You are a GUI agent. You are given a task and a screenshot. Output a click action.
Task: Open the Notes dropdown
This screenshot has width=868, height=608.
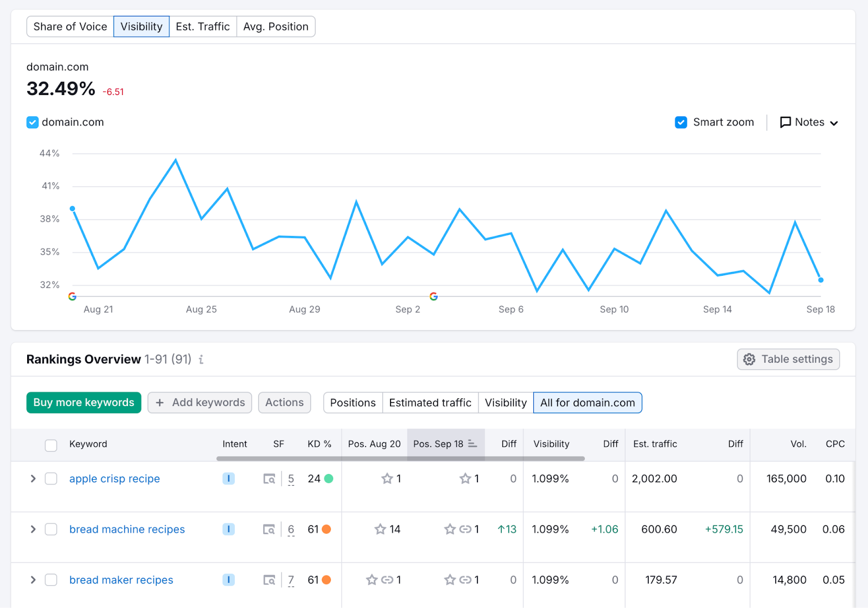809,122
